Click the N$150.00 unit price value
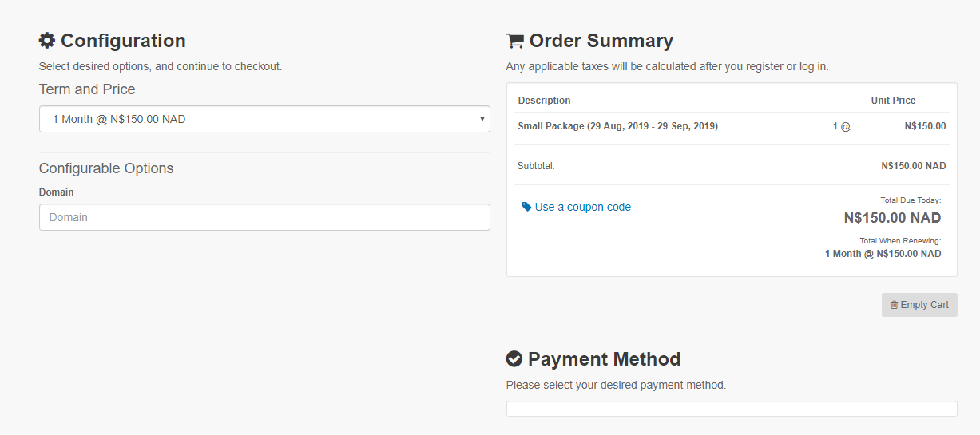 [x=925, y=126]
